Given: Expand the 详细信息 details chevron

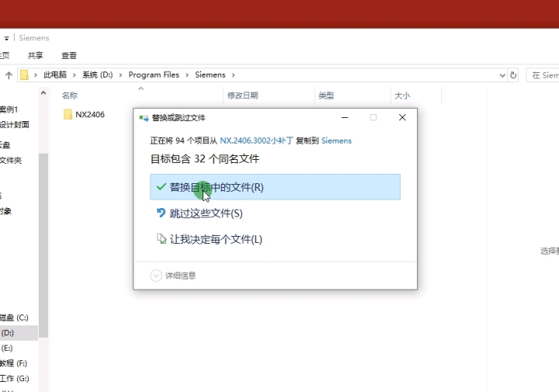Looking at the screenshot, I should tap(156, 276).
